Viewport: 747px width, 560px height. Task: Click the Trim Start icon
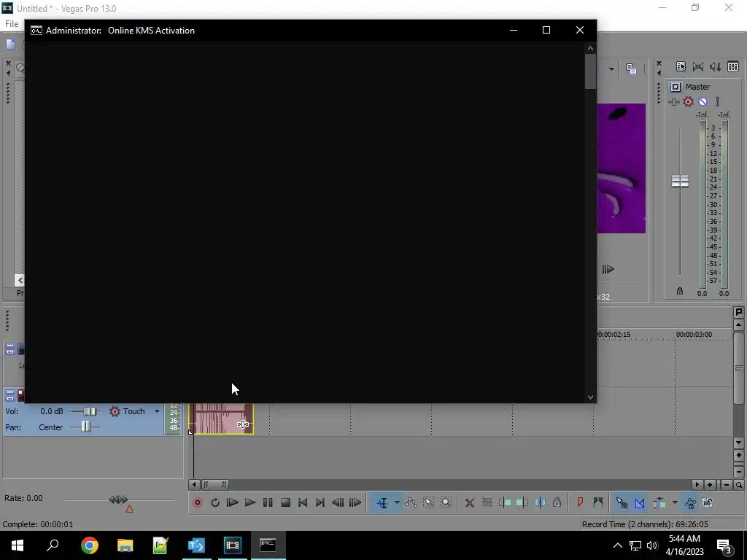505,502
